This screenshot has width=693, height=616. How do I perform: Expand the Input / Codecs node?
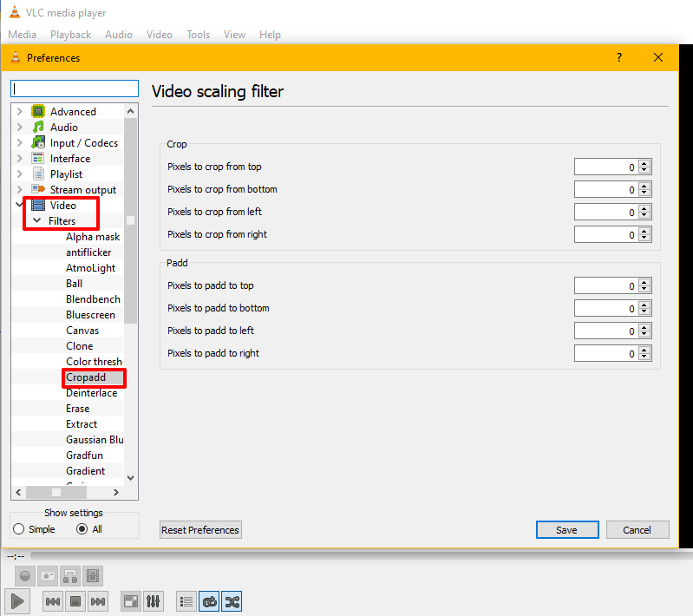[x=19, y=143]
